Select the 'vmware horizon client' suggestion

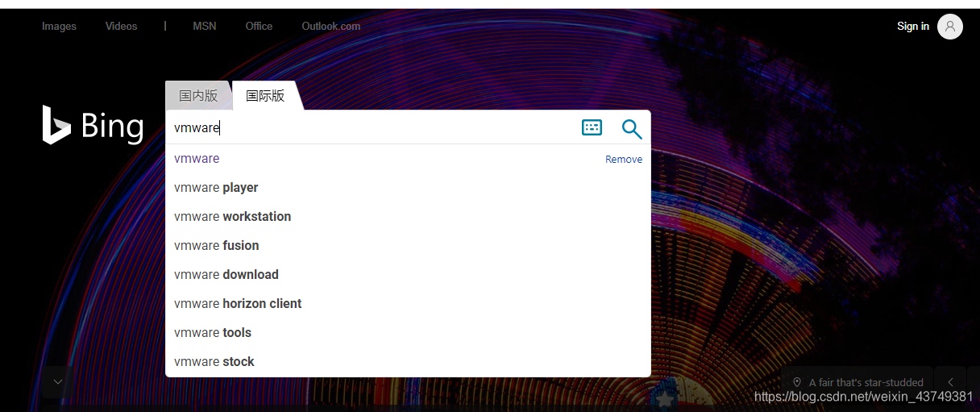408,304
